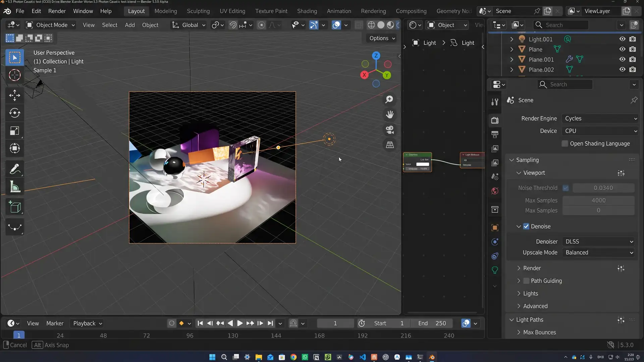Switch to the Compositing workspace tab
This screenshot has height=362, width=644.
(x=411, y=11)
